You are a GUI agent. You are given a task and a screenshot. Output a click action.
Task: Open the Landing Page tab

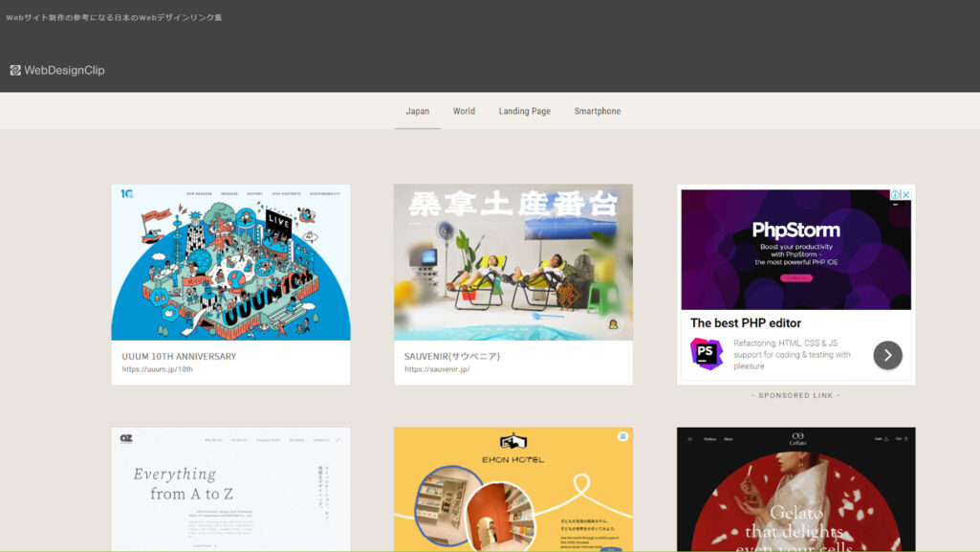(x=524, y=111)
